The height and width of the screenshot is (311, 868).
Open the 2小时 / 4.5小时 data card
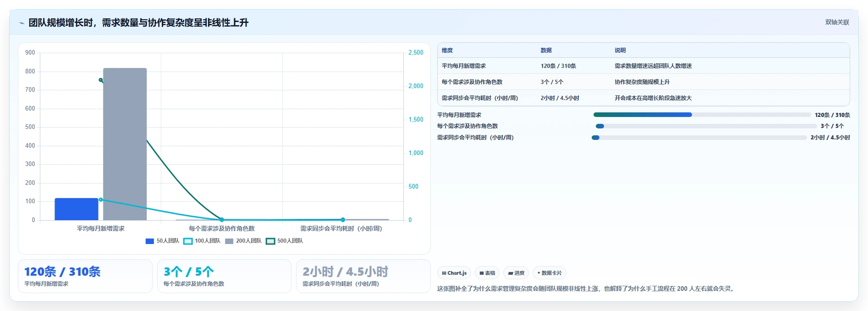[x=363, y=276]
